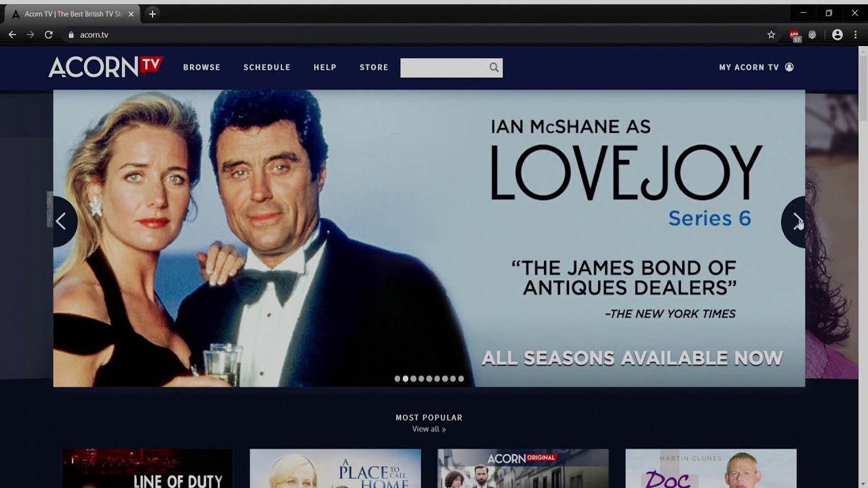Open the Help menu item
Image resolution: width=868 pixels, height=488 pixels.
325,67
